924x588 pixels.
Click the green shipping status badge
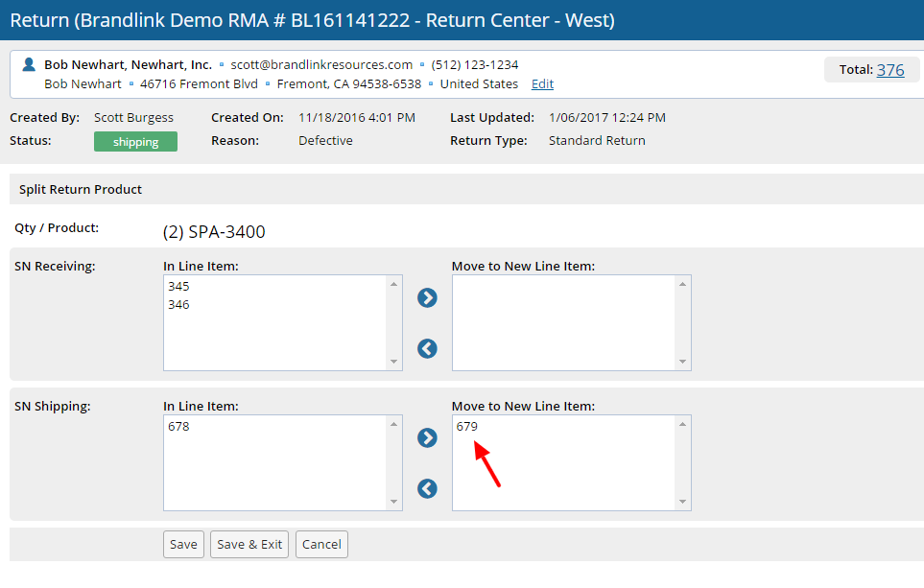(135, 142)
